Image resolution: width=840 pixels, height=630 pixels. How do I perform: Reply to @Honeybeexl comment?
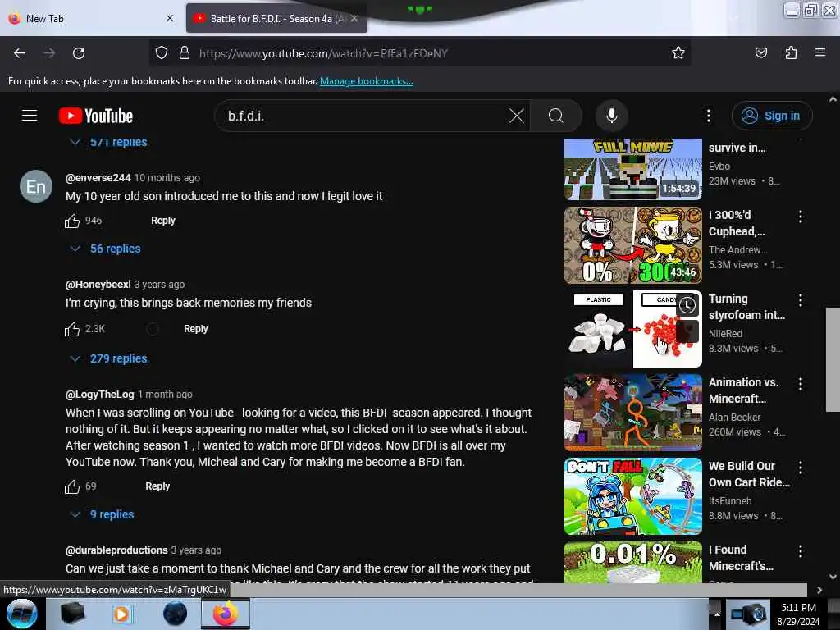[x=195, y=329]
